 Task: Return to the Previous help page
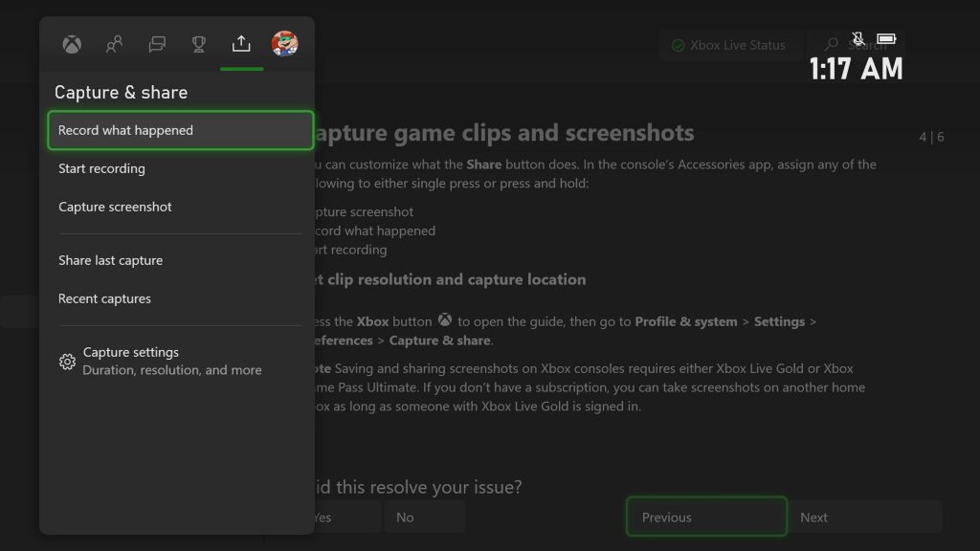click(x=706, y=517)
